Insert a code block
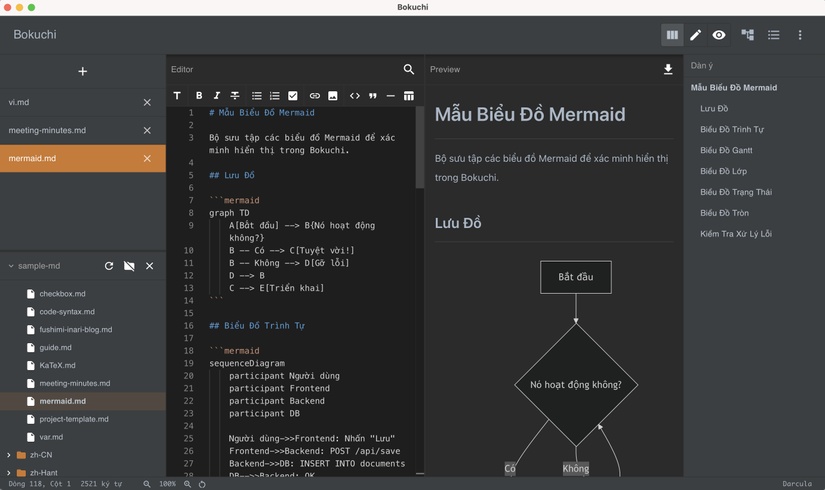825x490 pixels. [355, 95]
